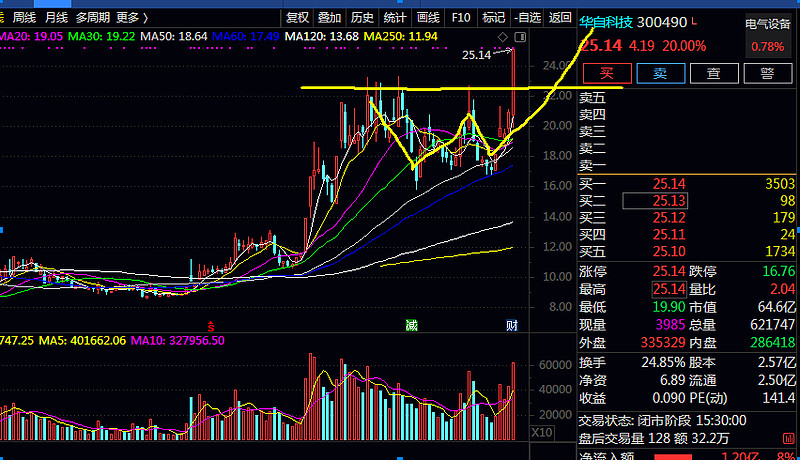Click the 内盘 value 286418
800x460 pixels.
tap(772, 343)
